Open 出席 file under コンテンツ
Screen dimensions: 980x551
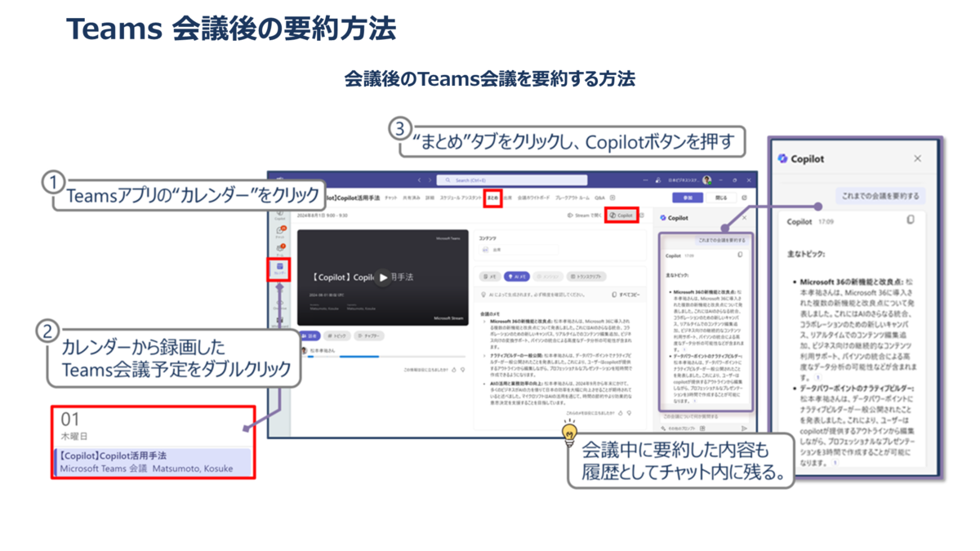click(x=519, y=250)
